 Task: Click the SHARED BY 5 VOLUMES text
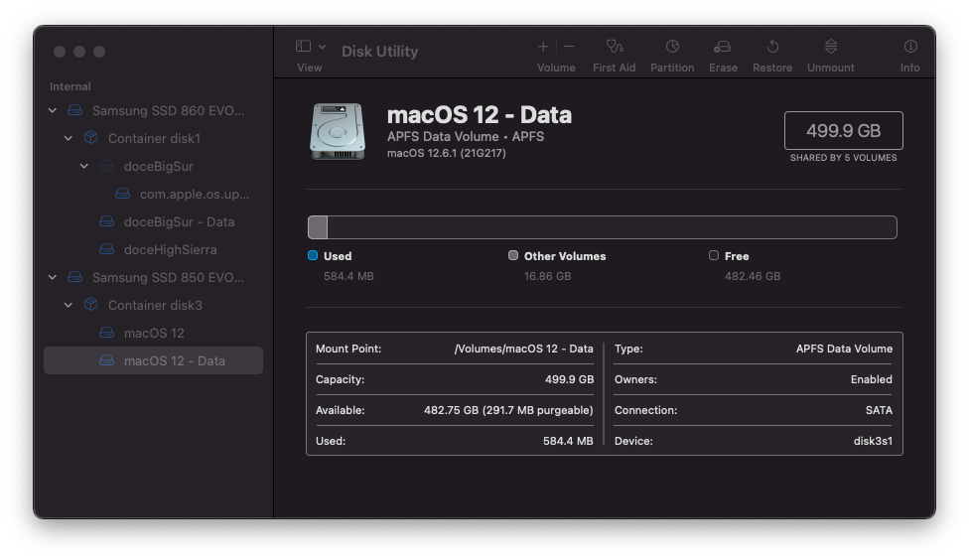pos(844,158)
